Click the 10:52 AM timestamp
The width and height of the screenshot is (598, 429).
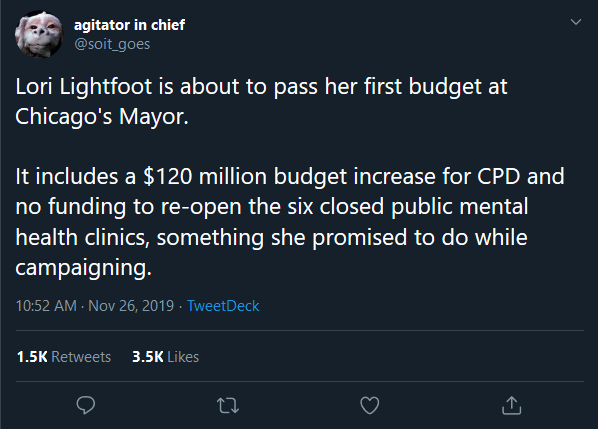pos(46,306)
